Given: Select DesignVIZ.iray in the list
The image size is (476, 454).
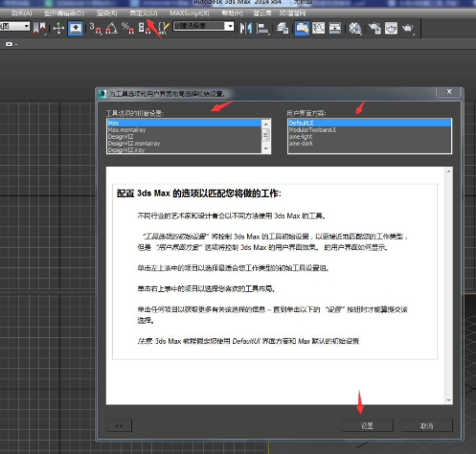Looking at the screenshot, I should 184,150.
